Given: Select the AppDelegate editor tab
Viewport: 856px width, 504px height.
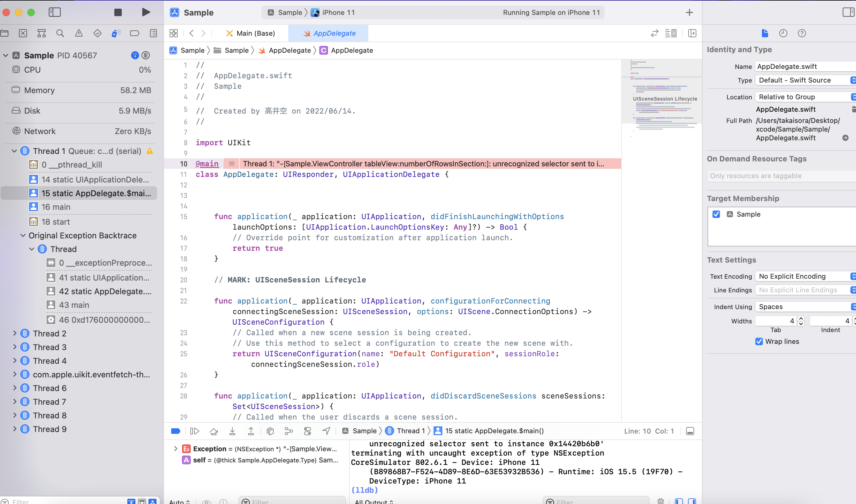Looking at the screenshot, I should pos(329,33).
